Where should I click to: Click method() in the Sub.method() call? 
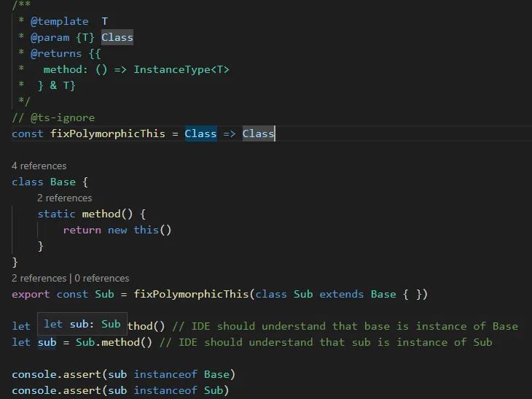click(x=127, y=342)
